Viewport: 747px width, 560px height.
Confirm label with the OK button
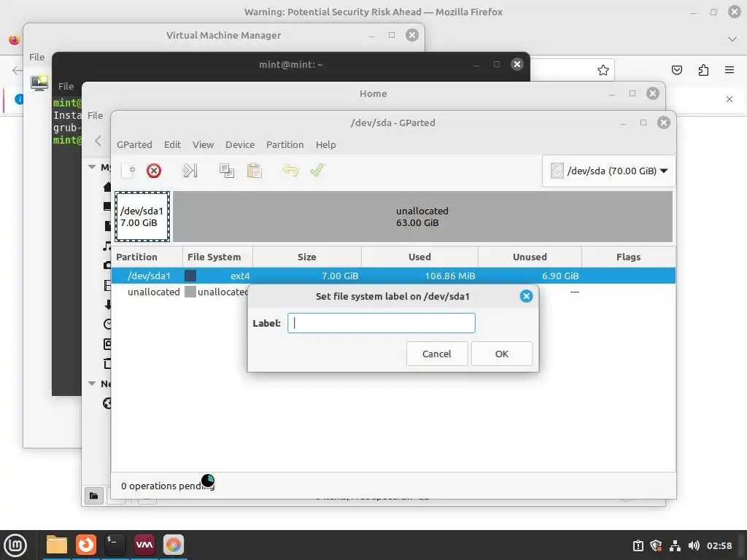click(502, 354)
